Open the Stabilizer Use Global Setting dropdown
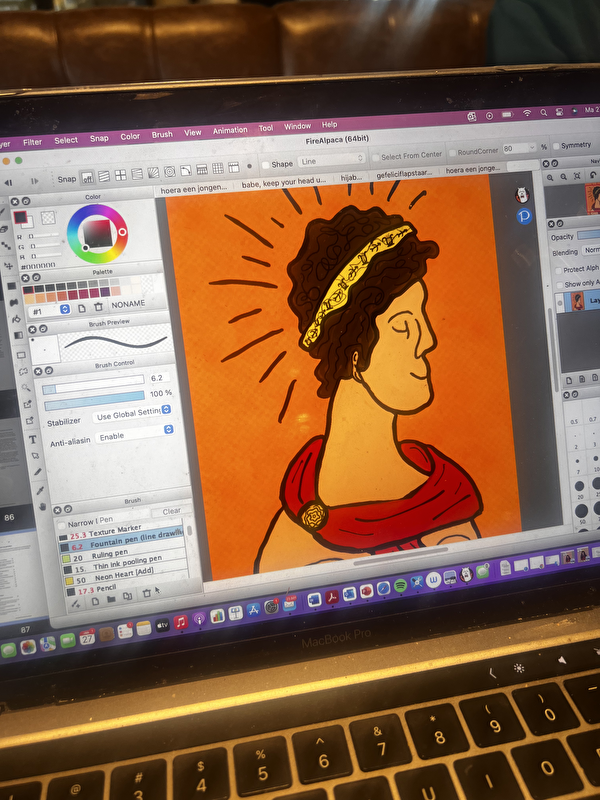 (x=132, y=413)
